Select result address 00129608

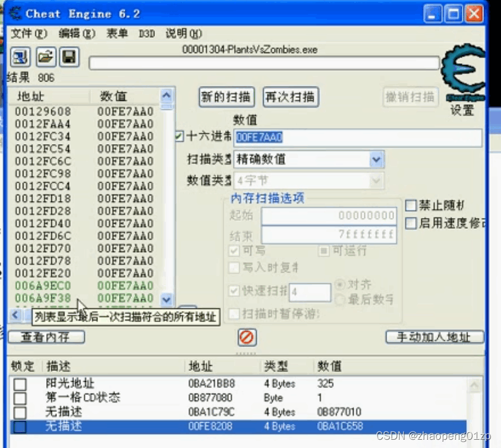(x=43, y=112)
